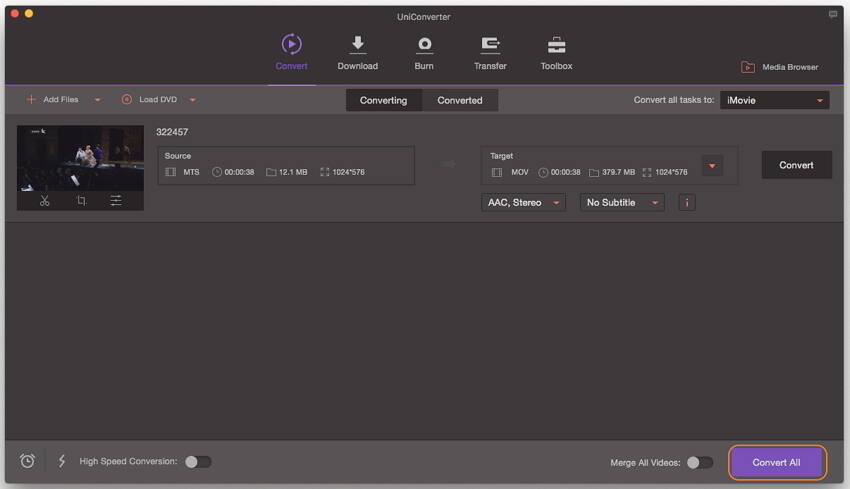Click the file name 322457
This screenshot has width=850, height=489.
point(172,132)
